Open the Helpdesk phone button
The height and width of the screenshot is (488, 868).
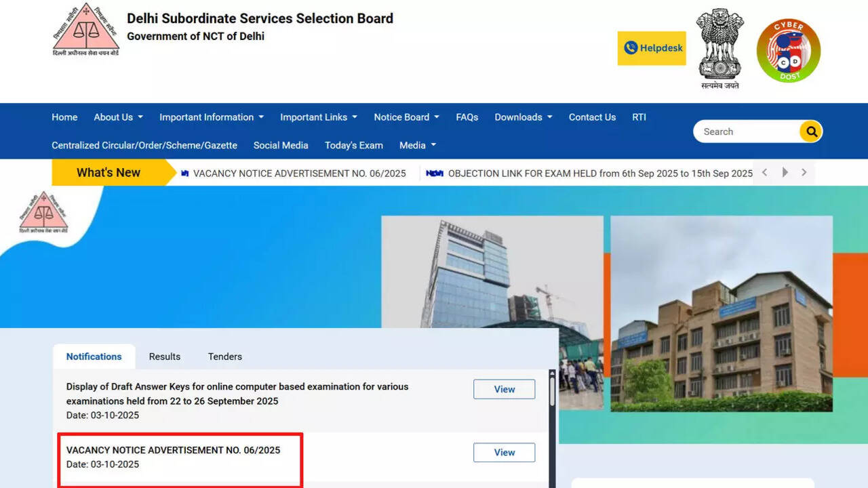pos(652,48)
